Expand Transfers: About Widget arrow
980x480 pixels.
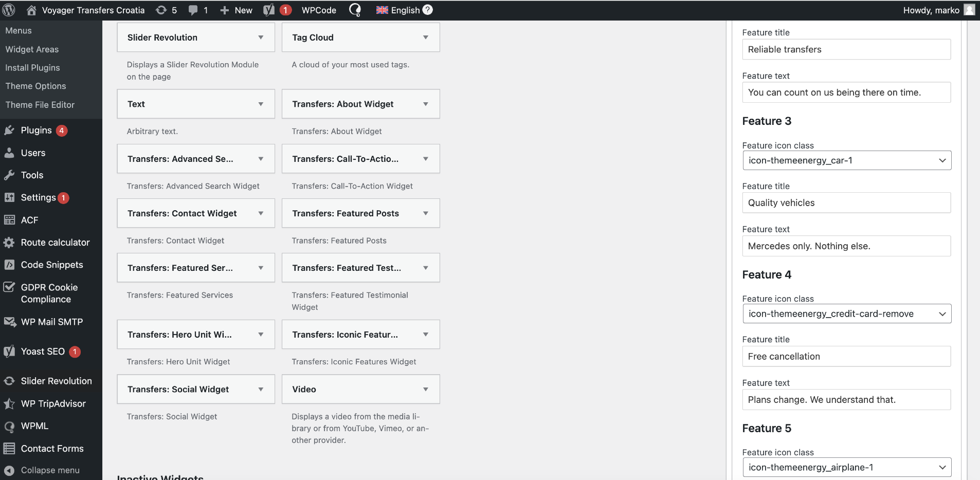pos(426,104)
